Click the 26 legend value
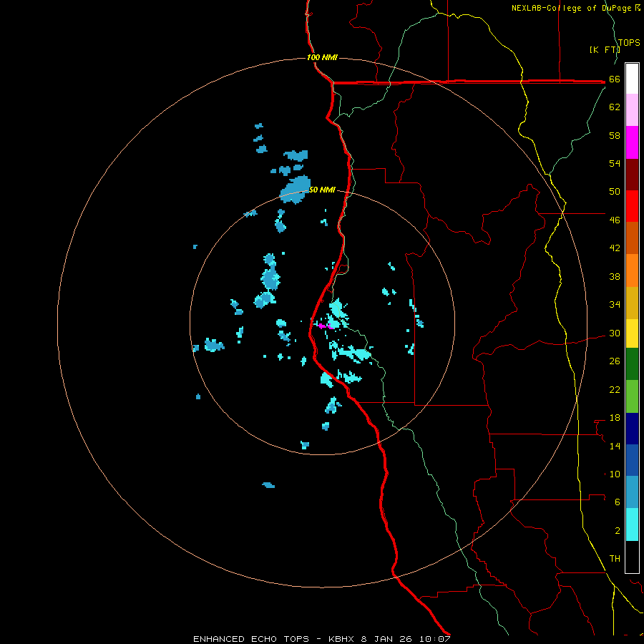 pyautogui.click(x=615, y=361)
